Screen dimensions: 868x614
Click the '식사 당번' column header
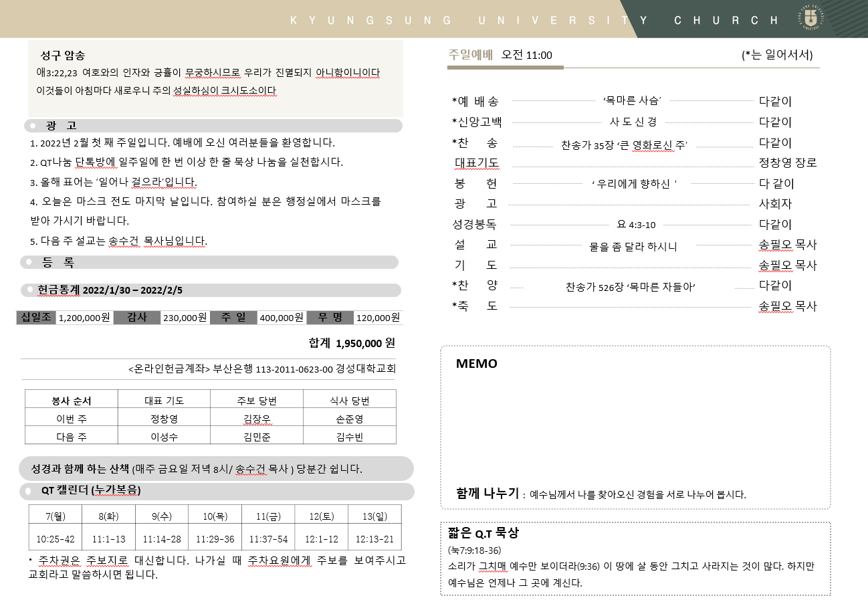(x=350, y=401)
